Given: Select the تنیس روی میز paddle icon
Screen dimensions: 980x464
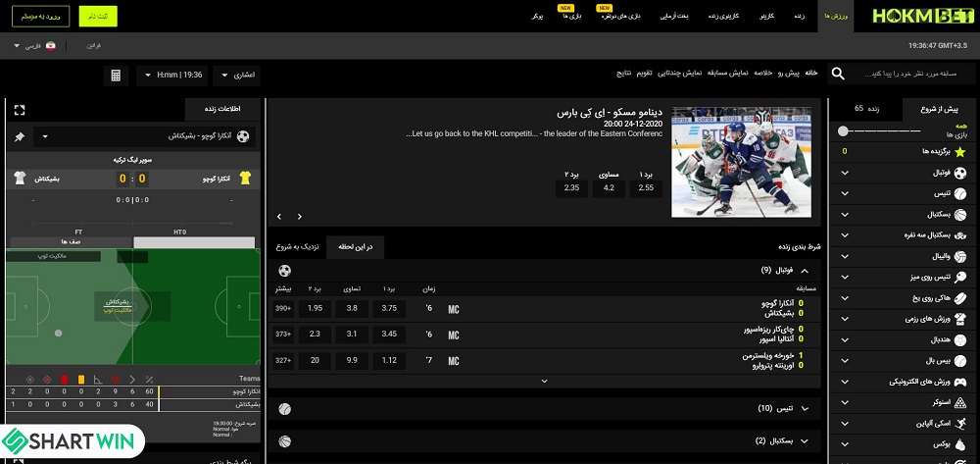Looking at the screenshot, I should (960, 277).
